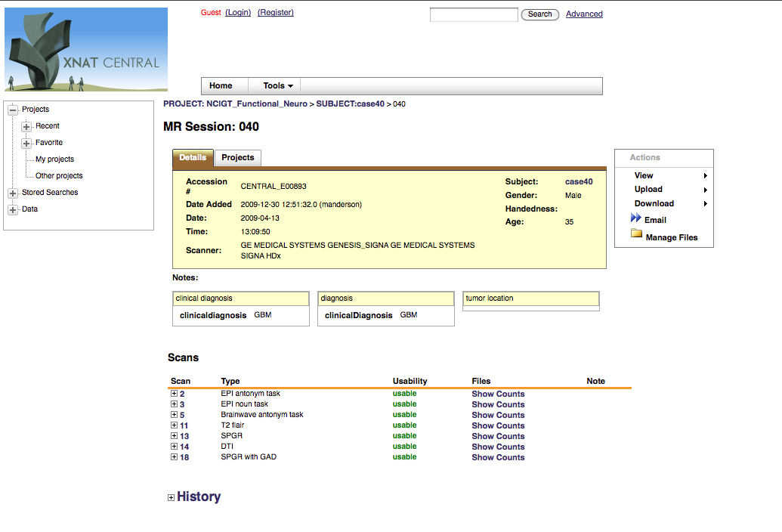Image resolution: width=782 pixels, height=532 pixels.
Task: Expand the Recent projects node
Action: pos(26,126)
